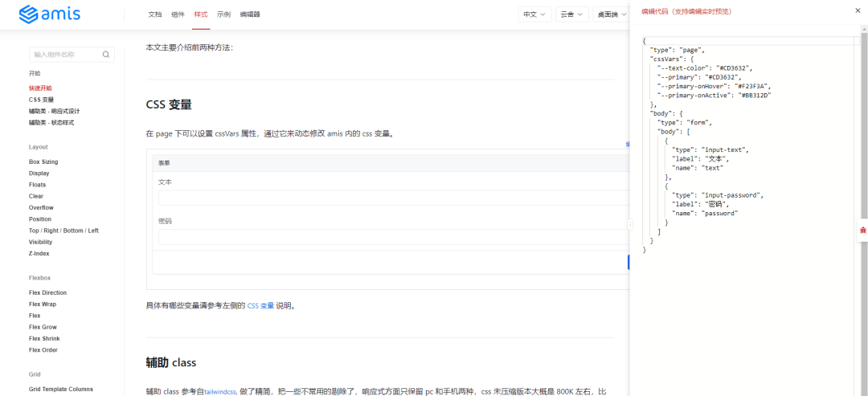868x396 pixels.
Task: Switch to the 组件 tab
Action: [178, 14]
